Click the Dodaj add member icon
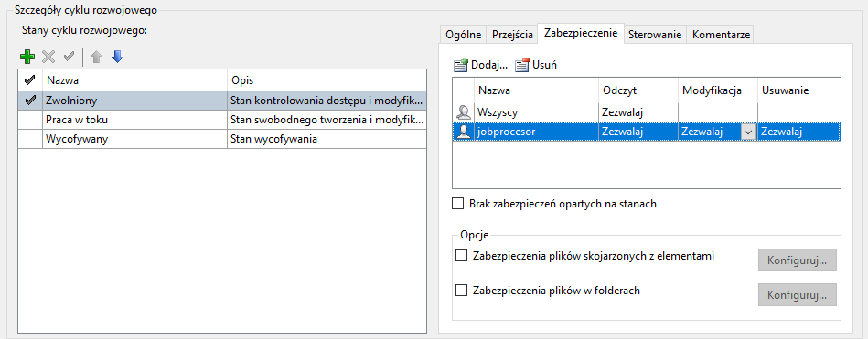 click(x=461, y=65)
